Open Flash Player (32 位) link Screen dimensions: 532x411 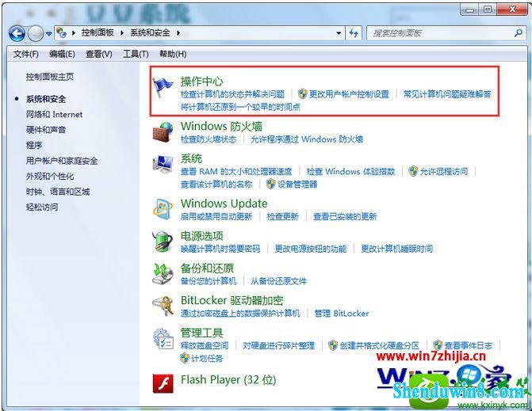click(x=228, y=380)
